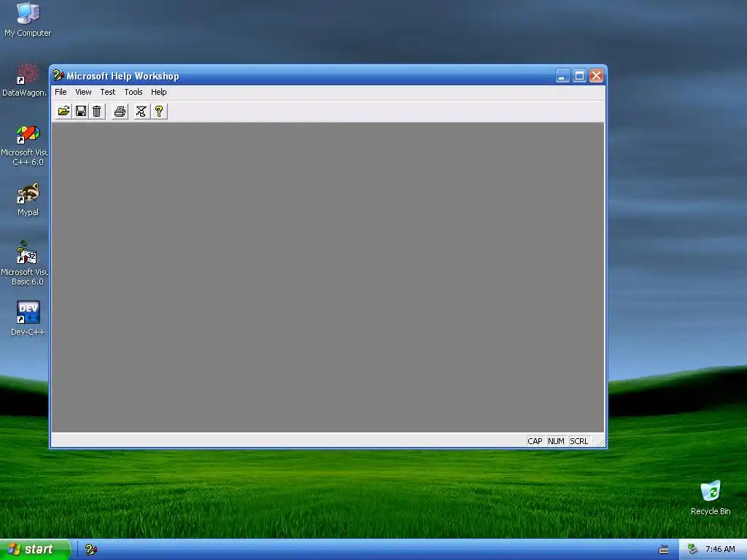Open the Tools menu
The width and height of the screenshot is (747, 560).
coord(133,92)
